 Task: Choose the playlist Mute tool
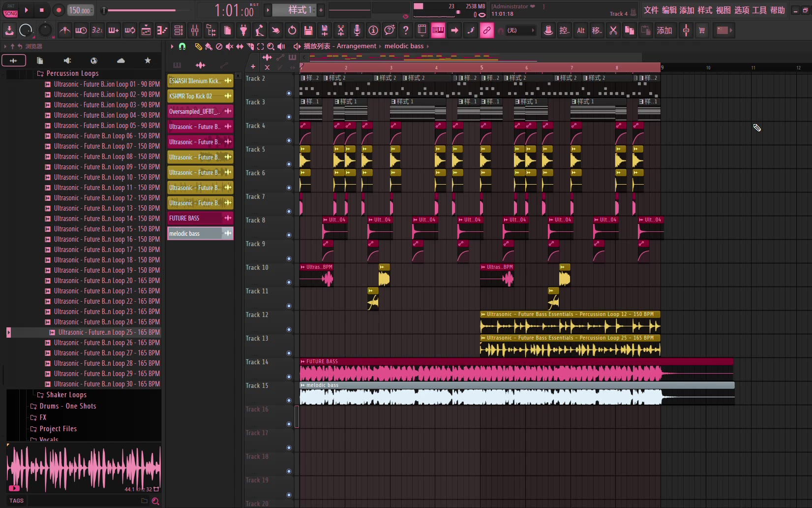tap(229, 46)
